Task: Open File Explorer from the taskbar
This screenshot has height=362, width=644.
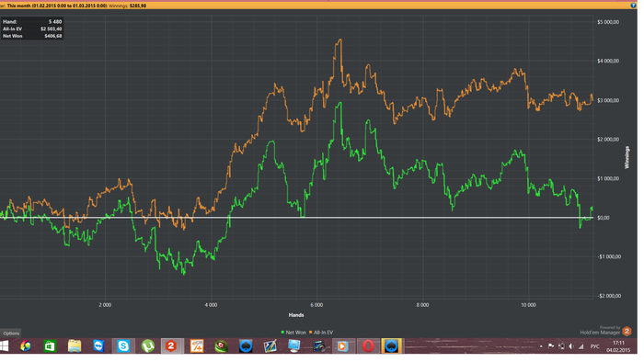Action: (75, 346)
